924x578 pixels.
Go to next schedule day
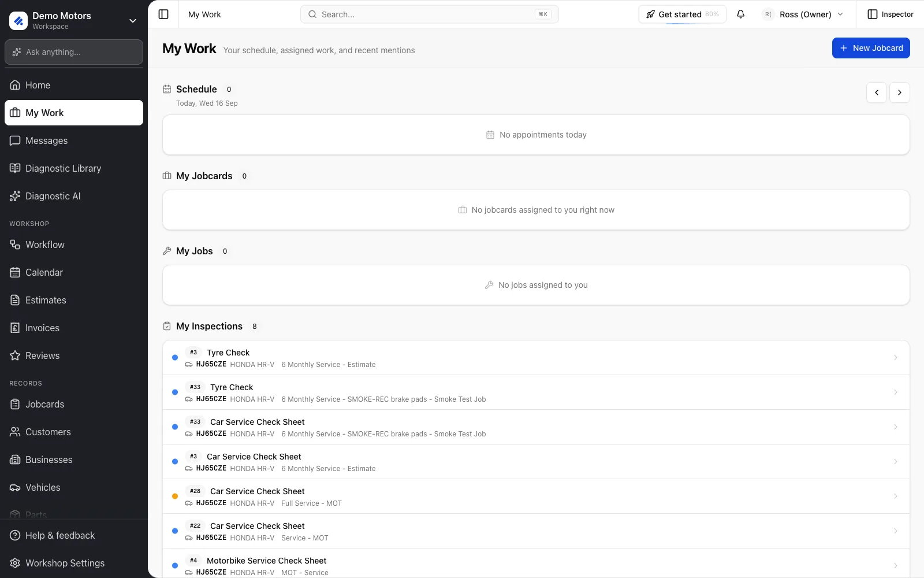(900, 92)
